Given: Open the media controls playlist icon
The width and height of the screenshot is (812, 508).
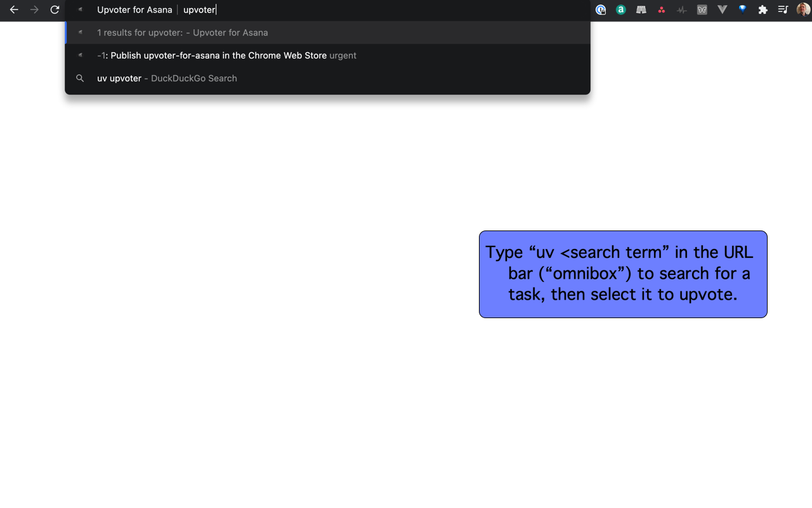Looking at the screenshot, I should [783, 10].
